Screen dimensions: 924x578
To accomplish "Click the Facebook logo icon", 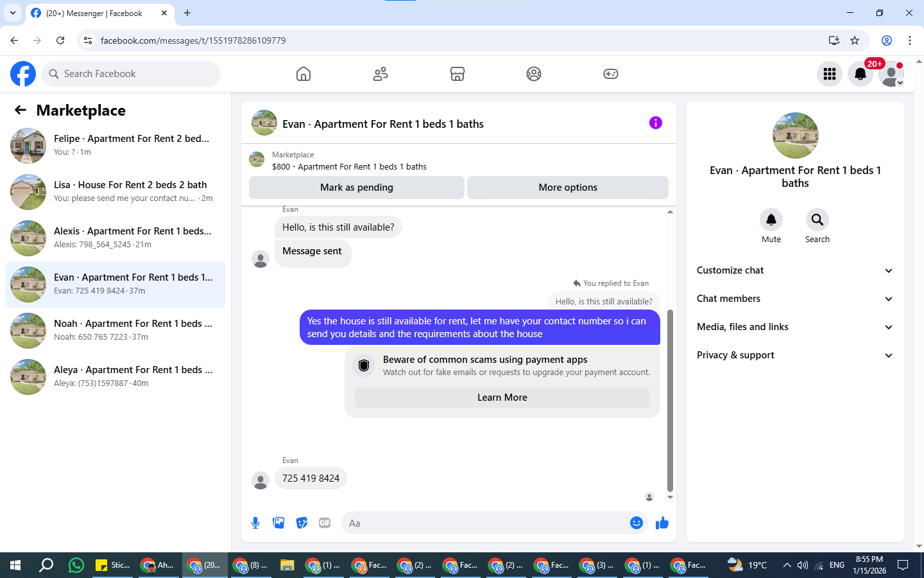I will coord(23,74).
